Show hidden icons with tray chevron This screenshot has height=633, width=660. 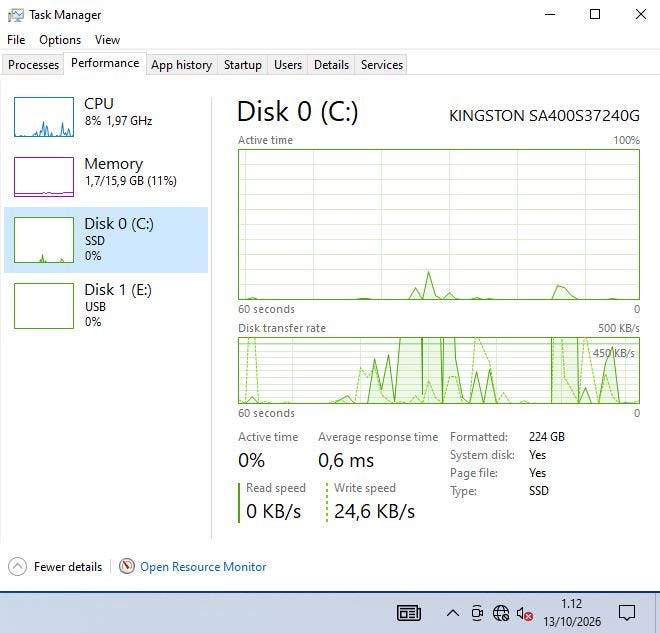click(x=452, y=613)
